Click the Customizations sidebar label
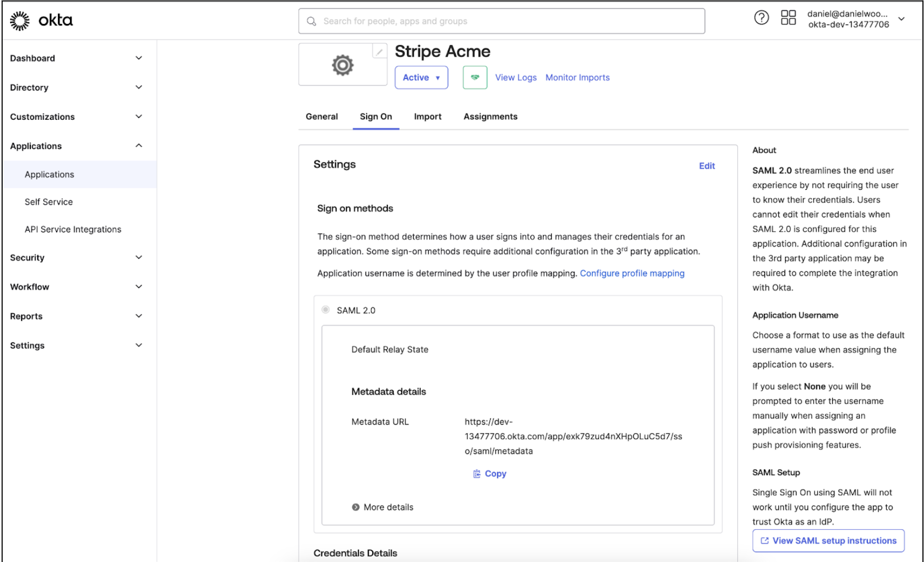The image size is (924, 562). 42,117
